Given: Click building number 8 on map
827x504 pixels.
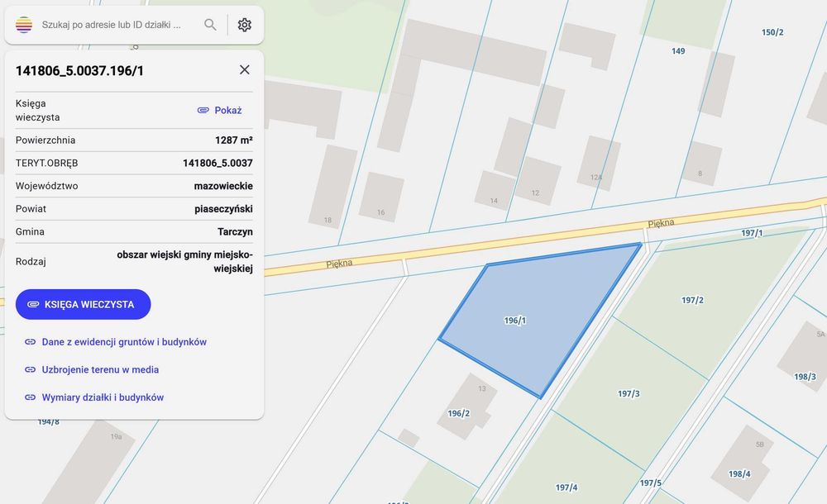Looking at the screenshot, I should [x=700, y=173].
